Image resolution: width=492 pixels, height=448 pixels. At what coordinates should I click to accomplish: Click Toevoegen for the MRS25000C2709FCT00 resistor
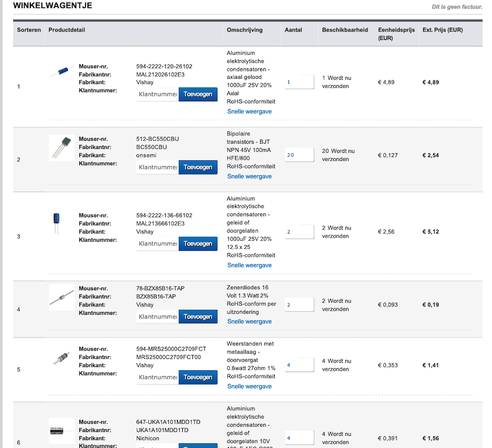[x=198, y=377]
